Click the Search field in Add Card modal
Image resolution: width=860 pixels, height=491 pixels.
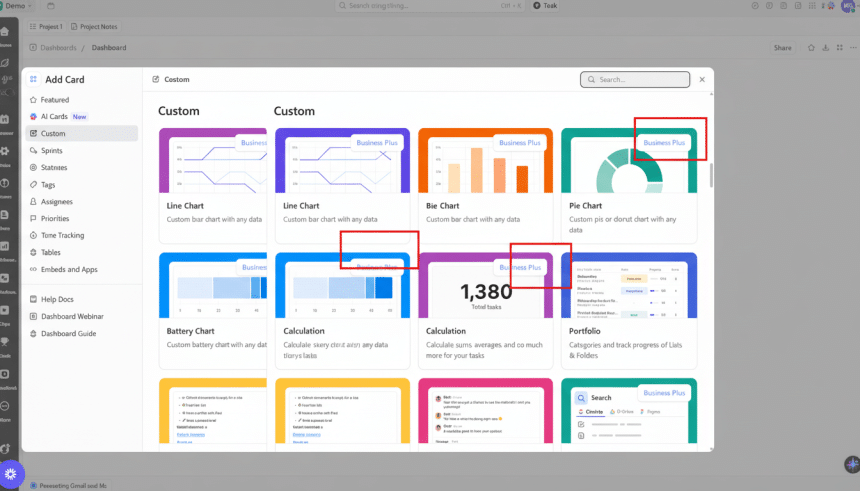tap(635, 80)
